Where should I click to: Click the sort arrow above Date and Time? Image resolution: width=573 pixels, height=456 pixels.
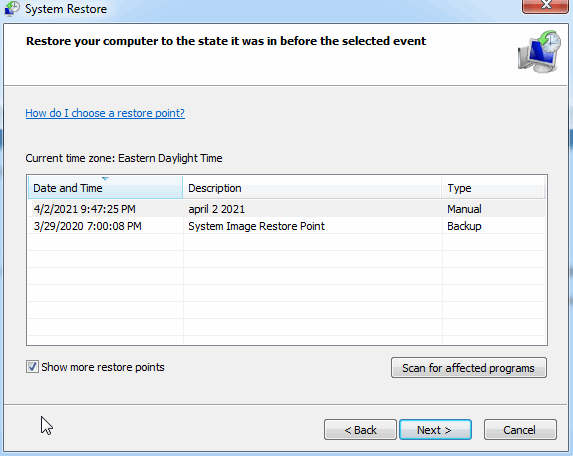(x=105, y=179)
